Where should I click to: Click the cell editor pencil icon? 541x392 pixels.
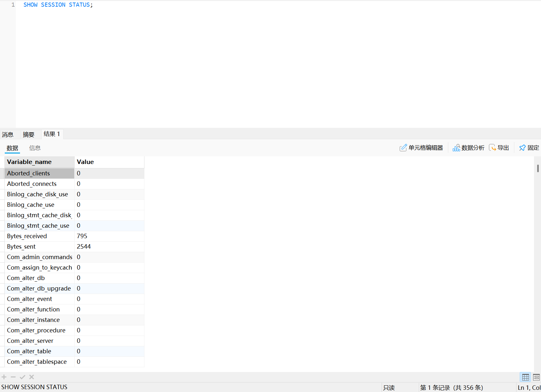coord(403,148)
